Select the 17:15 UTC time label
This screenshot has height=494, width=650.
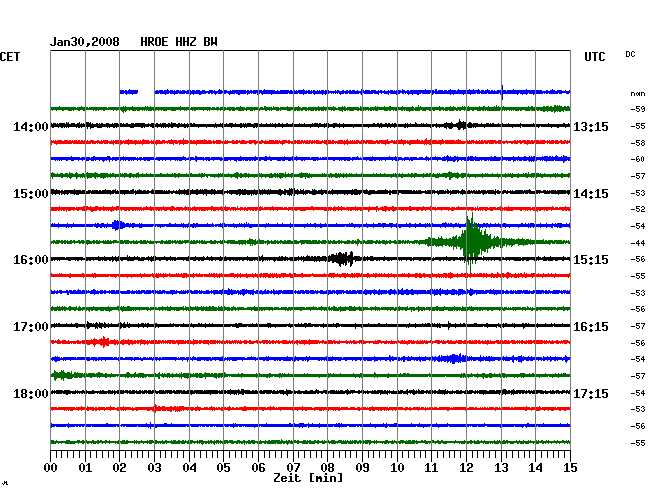[x=591, y=393]
